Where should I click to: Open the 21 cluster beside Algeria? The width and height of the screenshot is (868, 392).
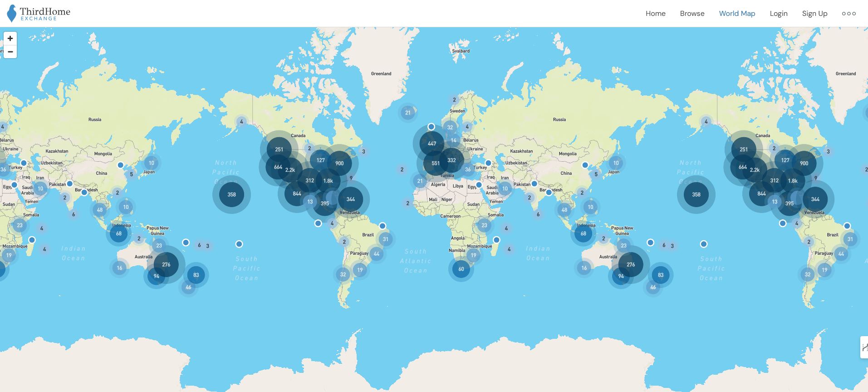click(x=420, y=181)
